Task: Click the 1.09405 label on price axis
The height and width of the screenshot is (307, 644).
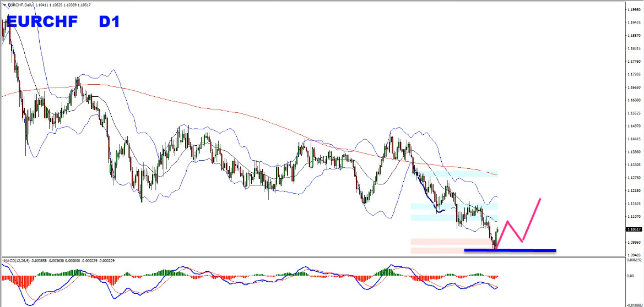Action: click(634, 255)
